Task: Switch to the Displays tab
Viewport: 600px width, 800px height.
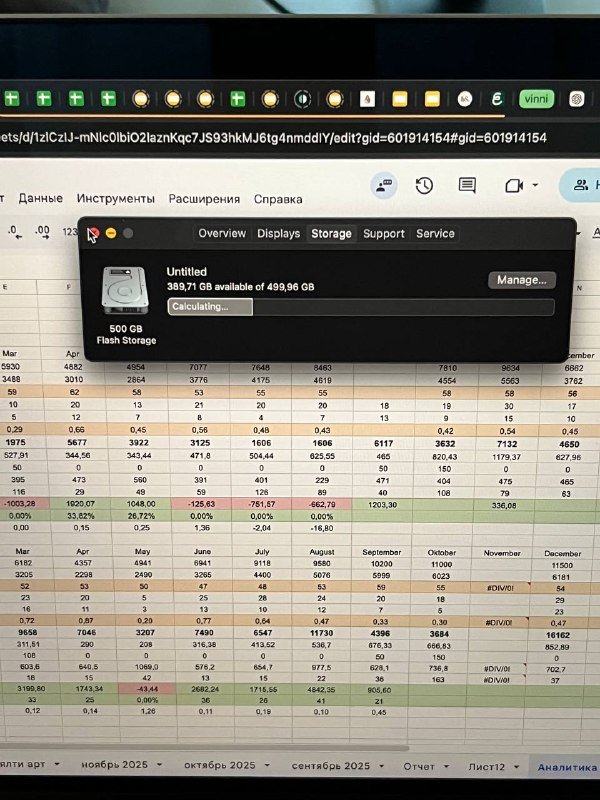Action: point(278,234)
